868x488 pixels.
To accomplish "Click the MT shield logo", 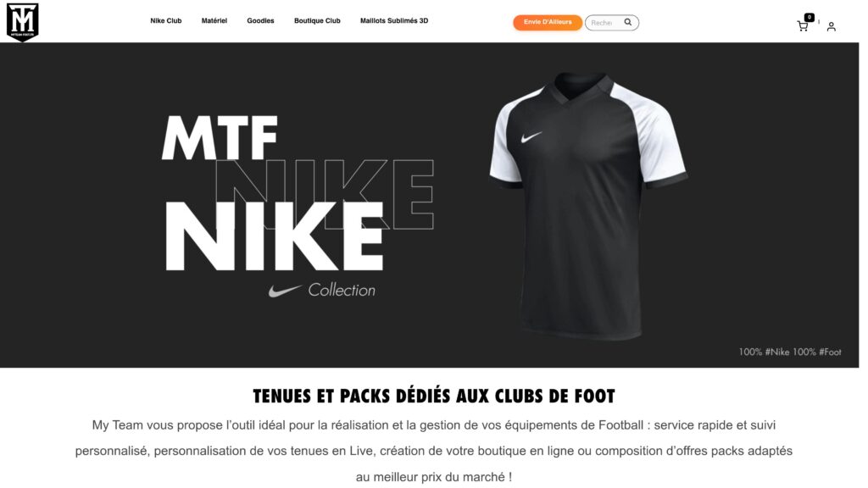I will point(22,22).
